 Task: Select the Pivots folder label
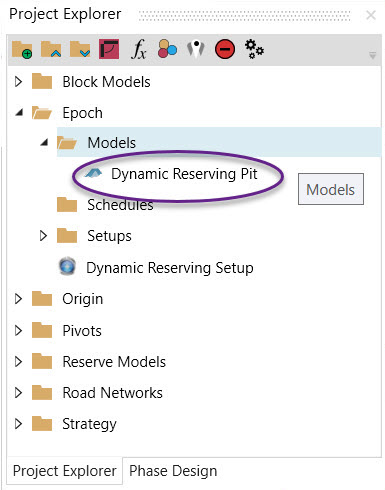[x=82, y=331]
